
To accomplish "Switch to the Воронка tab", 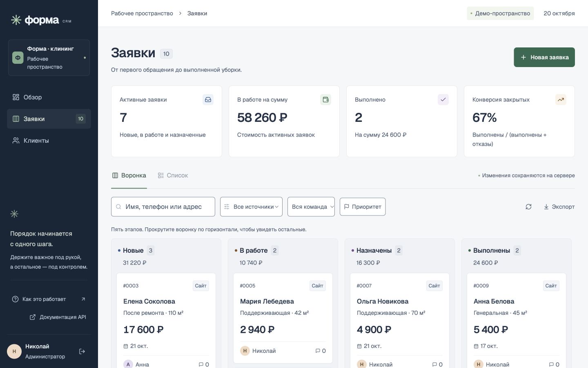I will pos(129,175).
